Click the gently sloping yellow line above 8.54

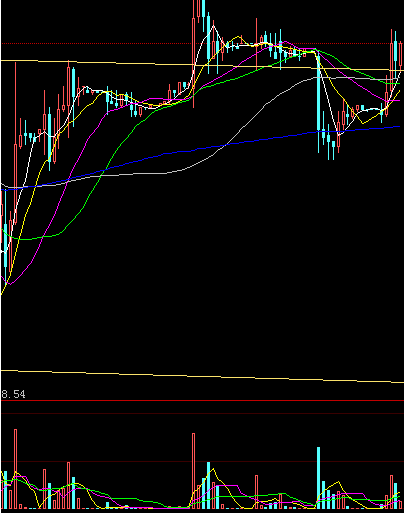tap(202, 376)
